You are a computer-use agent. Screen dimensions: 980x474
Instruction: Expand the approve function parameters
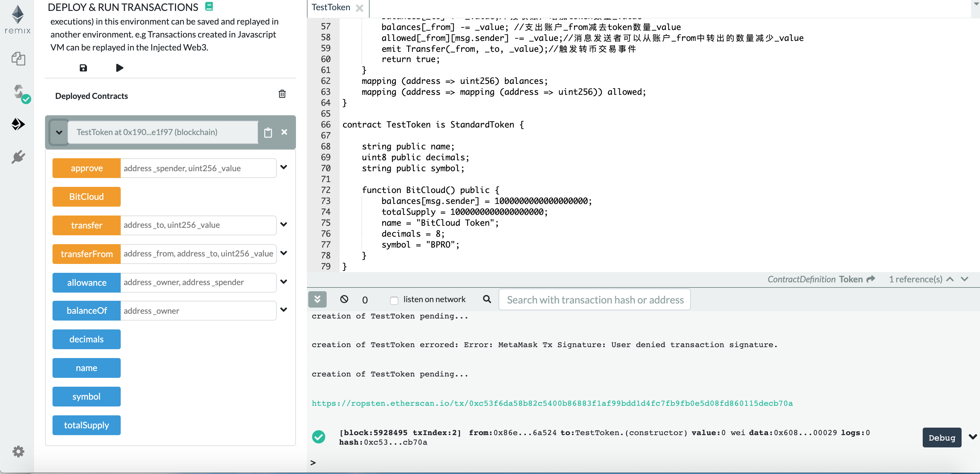click(x=283, y=167)
